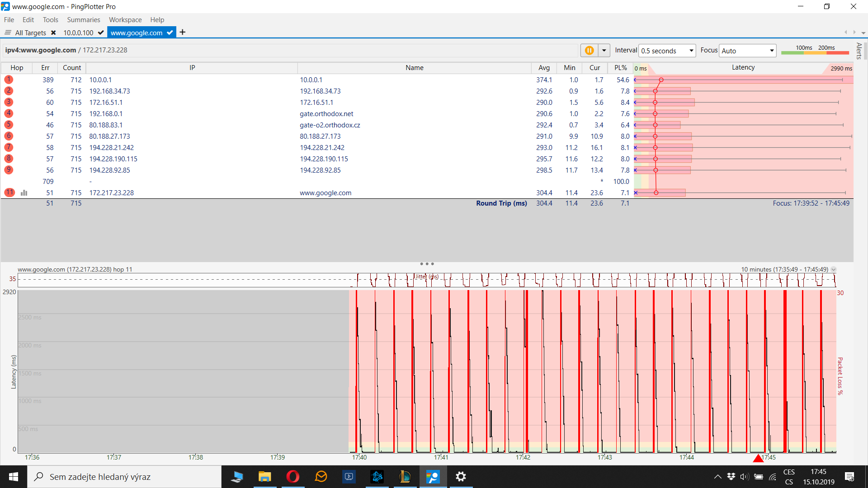Screen dimensions: 868x488
Task: Click the hop 11 bar graph icon
Action: [24, 193]
